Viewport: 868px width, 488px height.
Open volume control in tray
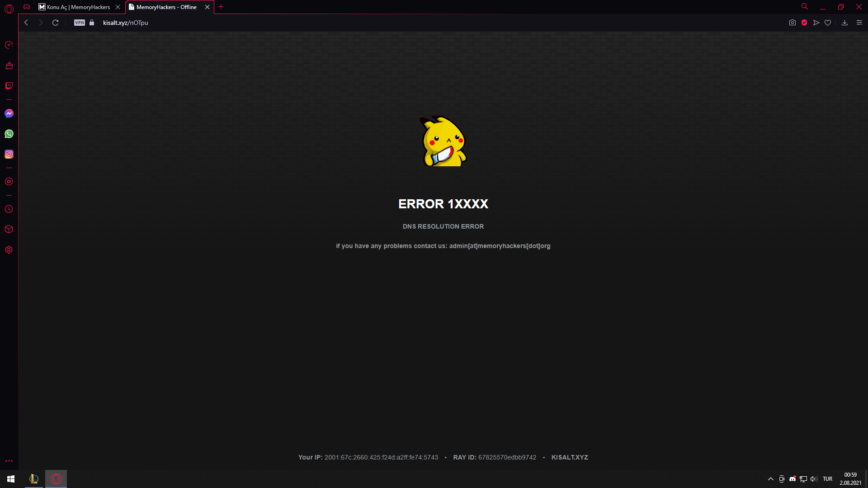814,479
